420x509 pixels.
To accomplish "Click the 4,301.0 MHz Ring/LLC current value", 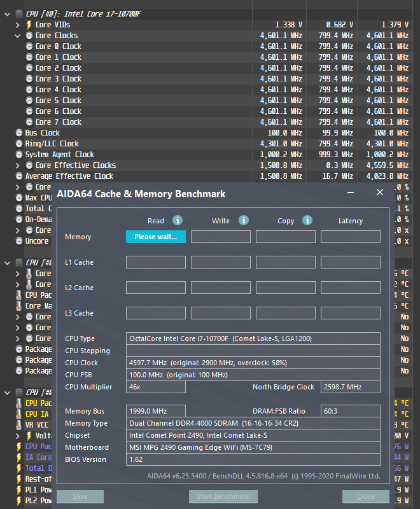I will tap(281, 144).
